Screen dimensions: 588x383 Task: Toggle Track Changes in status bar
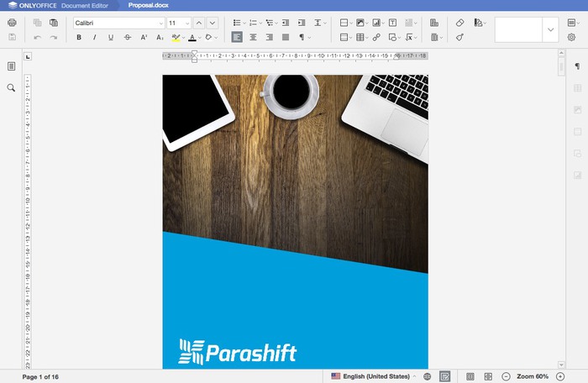click(444, 376)
